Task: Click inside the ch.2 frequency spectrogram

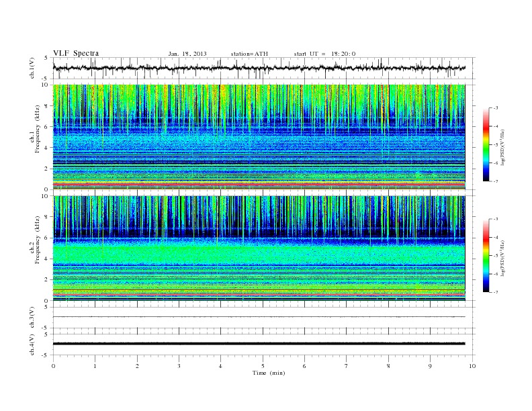Action: [x=259, y=248]
